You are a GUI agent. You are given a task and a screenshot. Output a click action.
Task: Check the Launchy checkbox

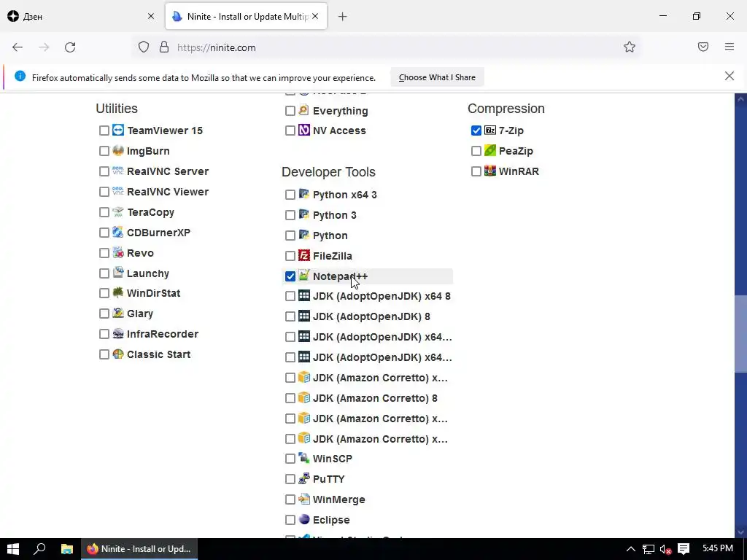(x=104, y=273)
